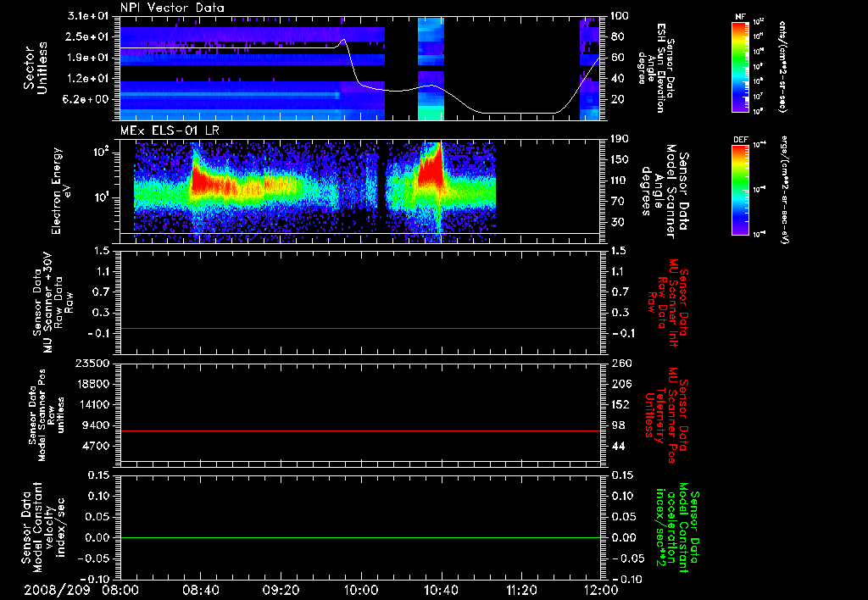Click the 100 degree Sun elevation tick
Image resolution: width=868 pixels, height=600 pixels.
click(x=620, y=16)
